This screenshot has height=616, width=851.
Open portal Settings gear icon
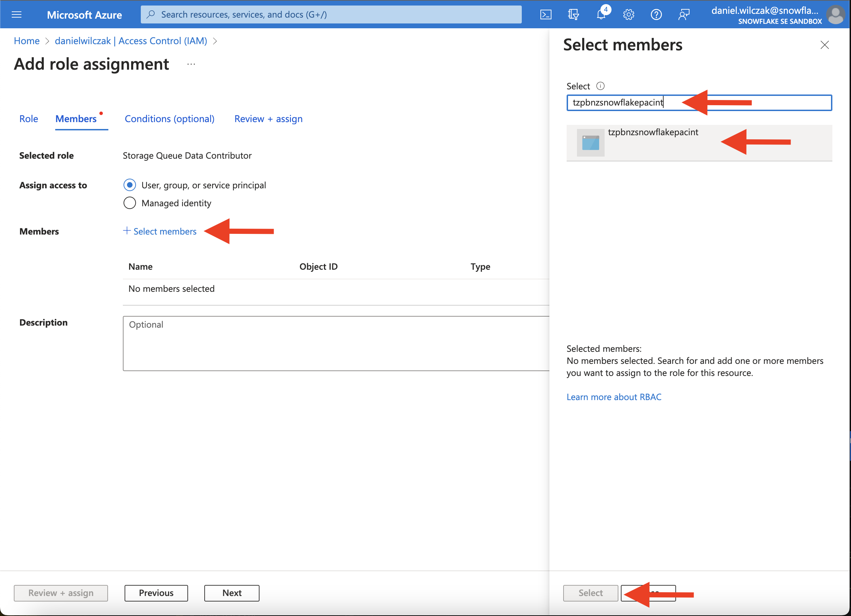(628, 14)
